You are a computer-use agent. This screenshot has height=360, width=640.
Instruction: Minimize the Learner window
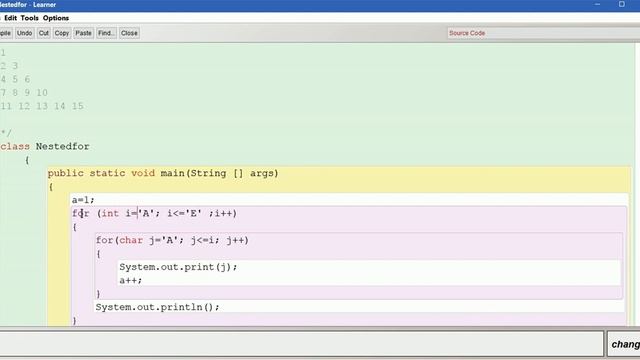pyautogui.click(x=598, y=4)
